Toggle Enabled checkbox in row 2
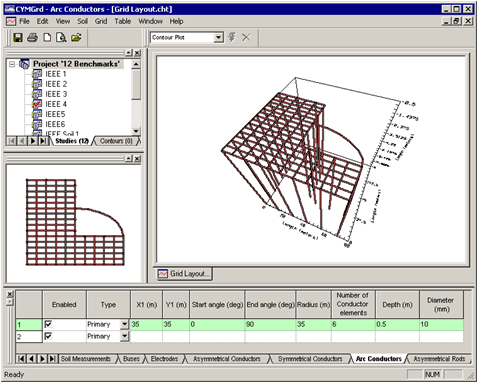Viewport: 478px width, 383px height. coord(48,336)
